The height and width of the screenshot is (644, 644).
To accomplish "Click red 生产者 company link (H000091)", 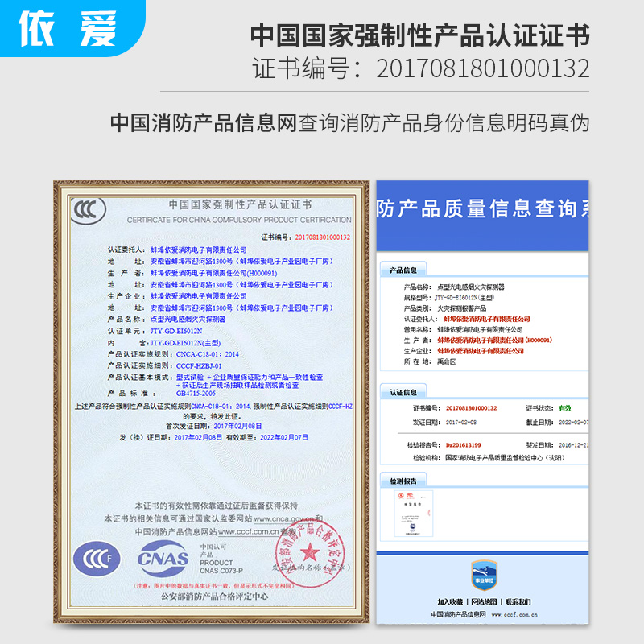I will (x=494, y=340).
